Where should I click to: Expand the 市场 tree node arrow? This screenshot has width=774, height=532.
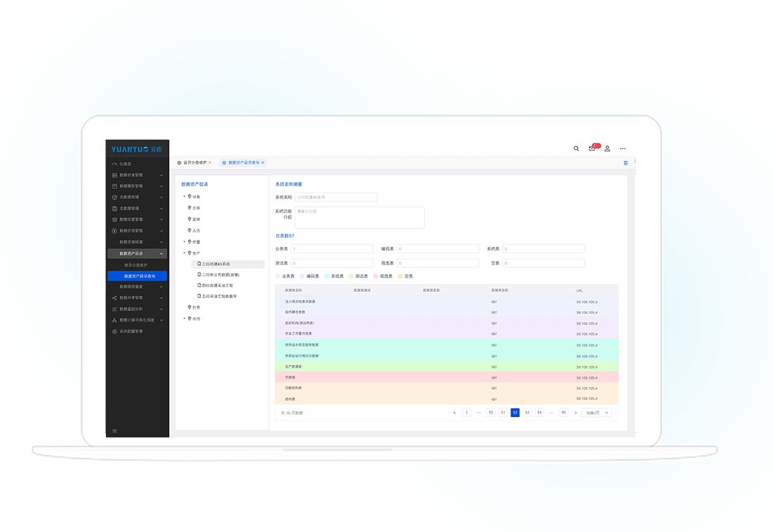[x=184, y=318]
